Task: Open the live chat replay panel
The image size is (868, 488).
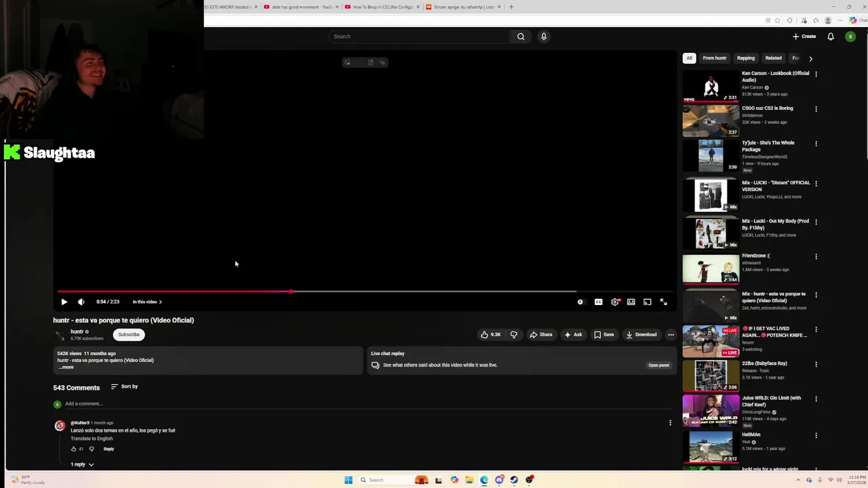Action: coord(658,365)
